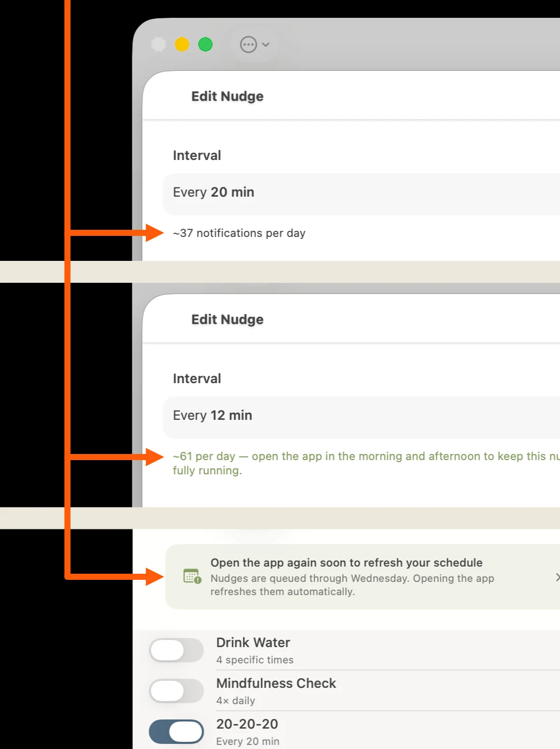Image resolution: width=560 pixels, height=749 pixels.
Task: Click the Interval label above Every 12 min
Action: coord(197,379)
